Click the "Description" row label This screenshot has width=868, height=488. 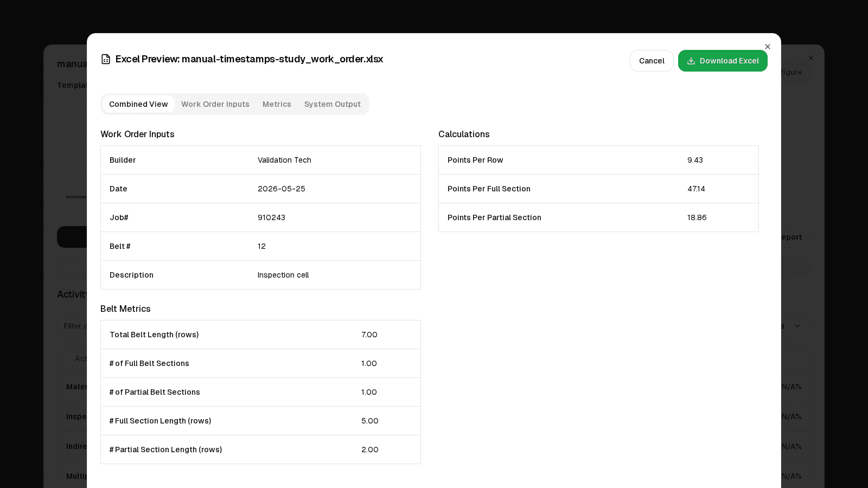click(x=131, y=275)
